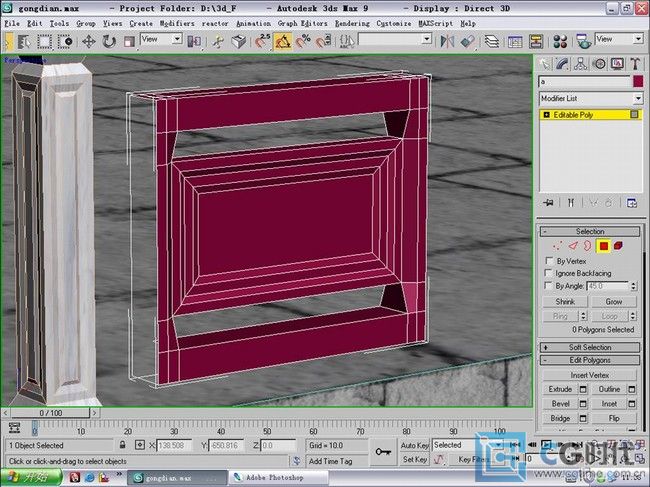Toggle Spinner Snap
This screenshot has width=650, height=487.
pos(324,41)
